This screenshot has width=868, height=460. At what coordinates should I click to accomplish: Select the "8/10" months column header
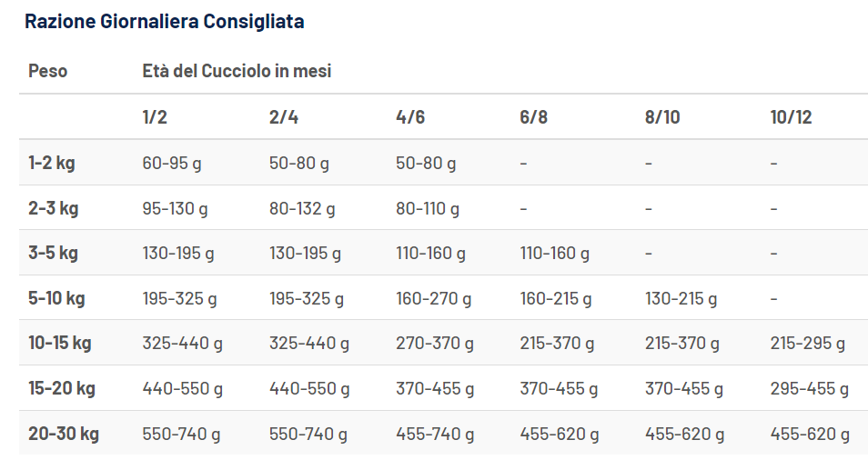[x=662, y=117]
